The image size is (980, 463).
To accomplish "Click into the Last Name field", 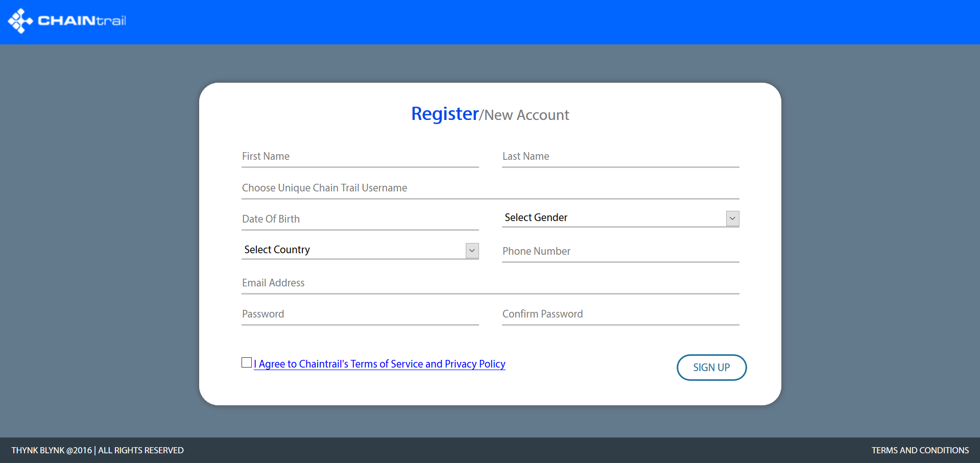I will click(x=620, y=157).
